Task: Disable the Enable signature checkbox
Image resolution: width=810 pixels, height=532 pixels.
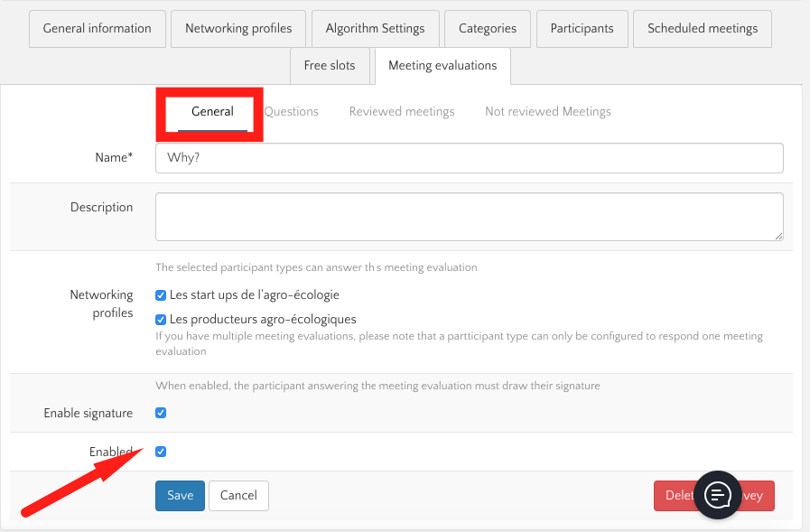Action: pyautogui.click(x=161, y=413)
